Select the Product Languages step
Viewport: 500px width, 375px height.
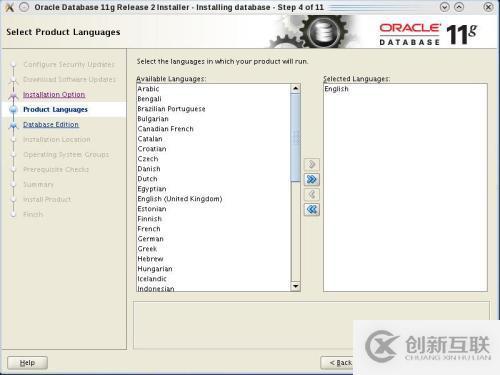click(x=55, y=109)
